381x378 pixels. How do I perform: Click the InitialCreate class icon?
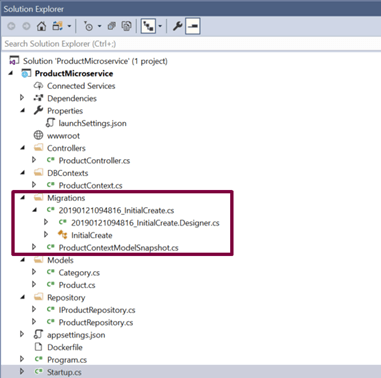[x=62, y=235]
